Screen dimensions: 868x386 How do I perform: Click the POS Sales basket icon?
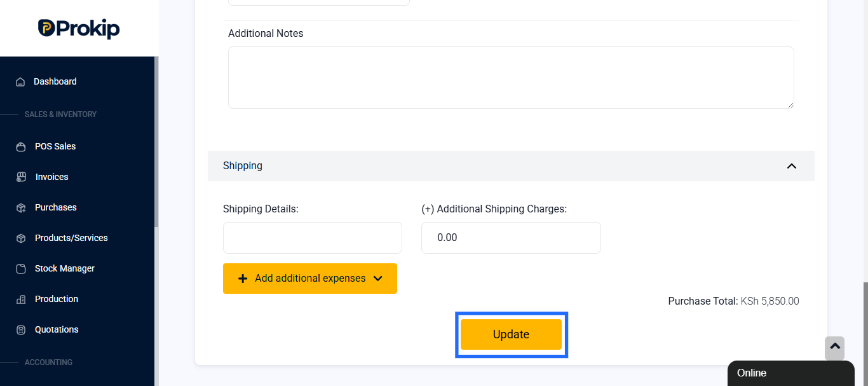pos(21,147)
